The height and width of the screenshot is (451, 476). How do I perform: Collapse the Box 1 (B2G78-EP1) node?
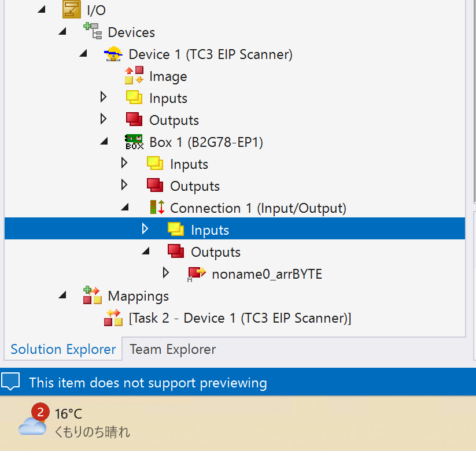104,142
